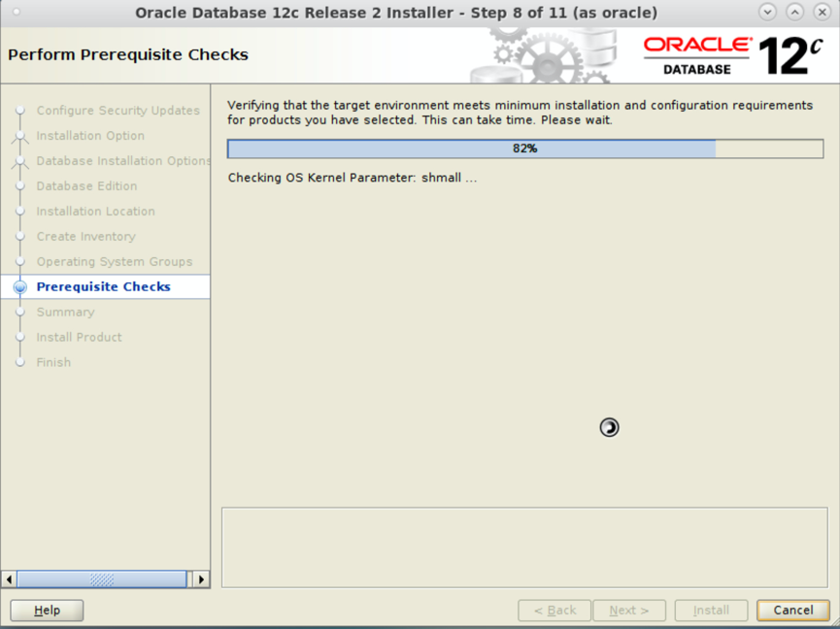
Task: Select Create Inventory step
Action: [85, 236]
